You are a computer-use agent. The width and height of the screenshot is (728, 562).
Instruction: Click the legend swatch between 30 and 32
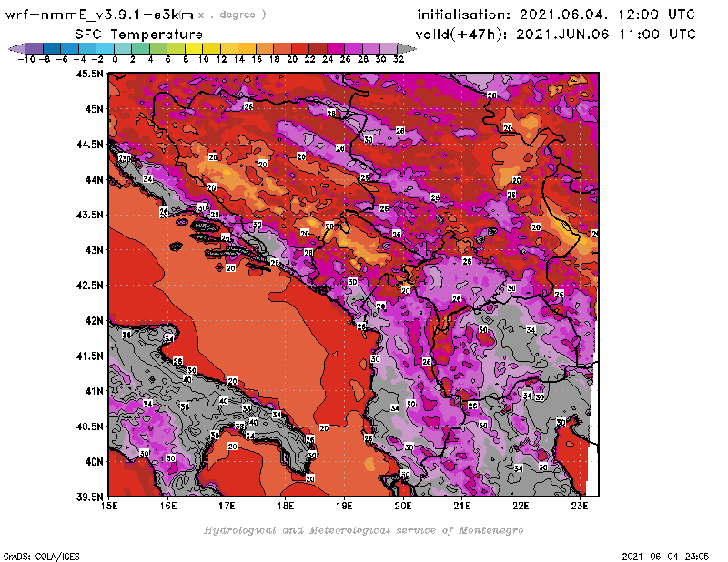[389, 48]
